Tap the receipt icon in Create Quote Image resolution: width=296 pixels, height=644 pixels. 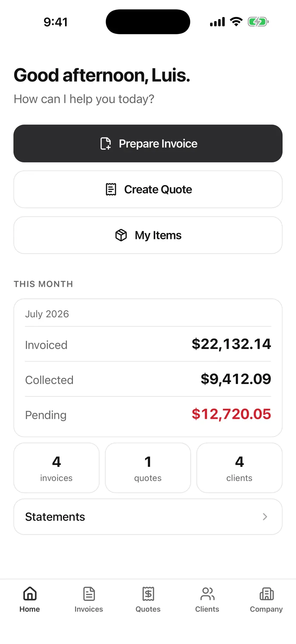coord(111,189)
